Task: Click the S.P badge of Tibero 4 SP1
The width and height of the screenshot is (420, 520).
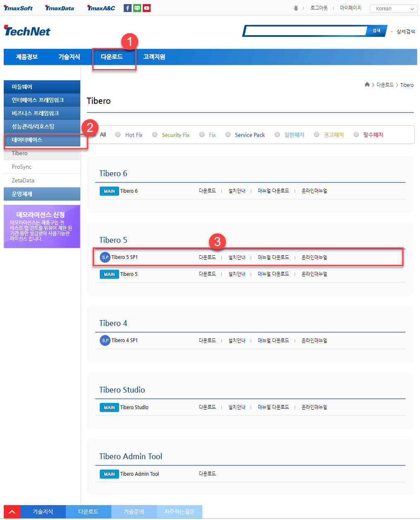Action: coord(105,340)
